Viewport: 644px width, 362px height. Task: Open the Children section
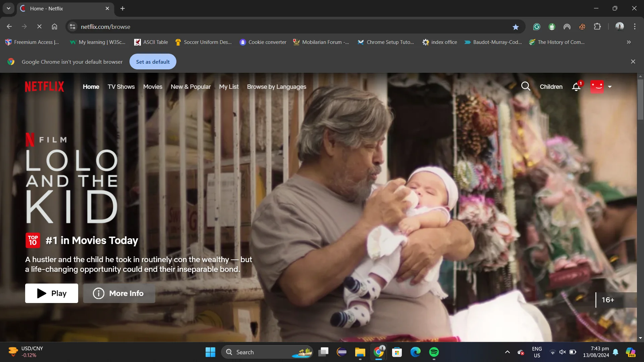(551, 87)
